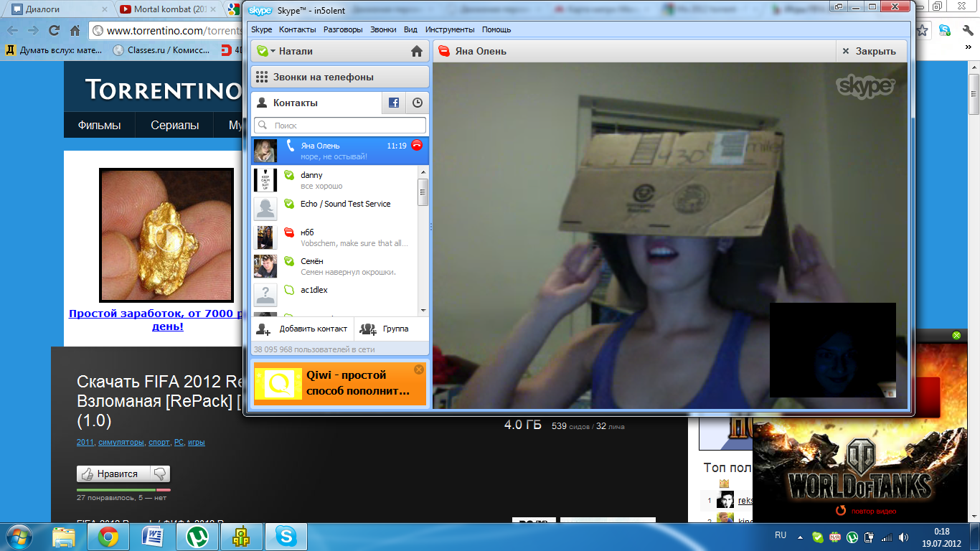Click the gold nugget ad image
This screenshot has width=980, height=551.
click(x=166, y=235)
